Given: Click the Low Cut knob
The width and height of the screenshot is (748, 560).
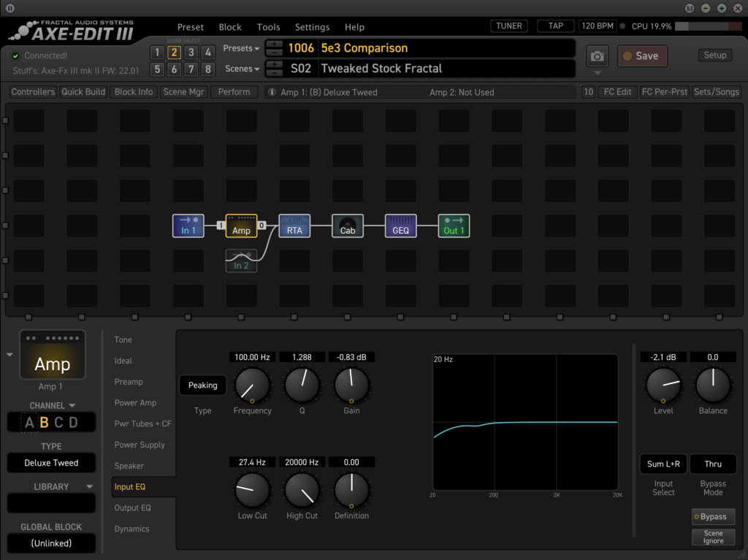Looking at the screenshot, I should [x=252, y=491].
